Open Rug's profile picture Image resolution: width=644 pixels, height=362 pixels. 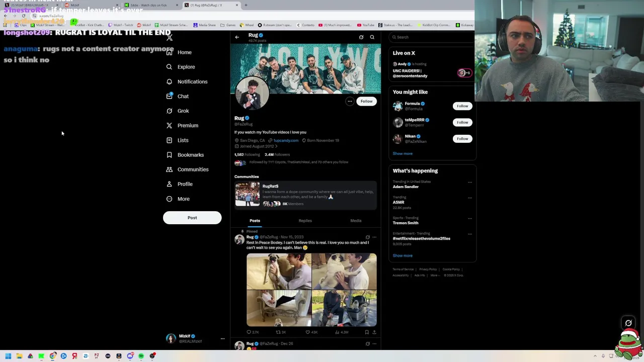pos(252,94)
